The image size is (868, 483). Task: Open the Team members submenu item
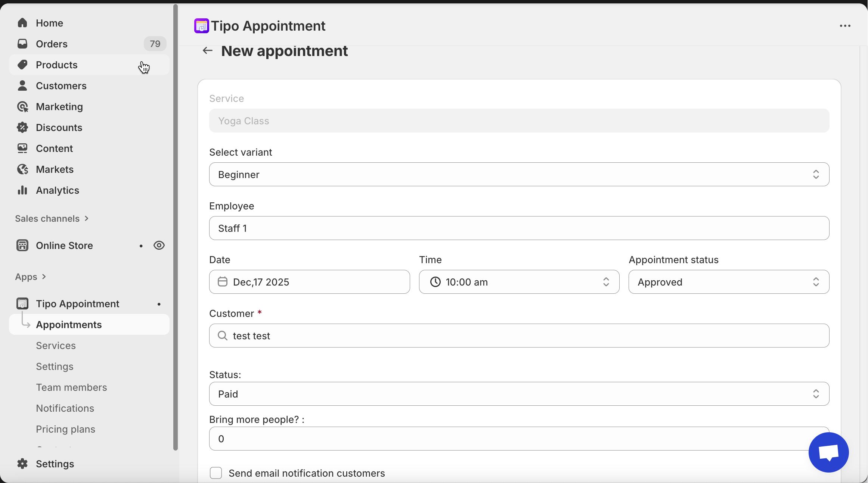coord(71,387)
